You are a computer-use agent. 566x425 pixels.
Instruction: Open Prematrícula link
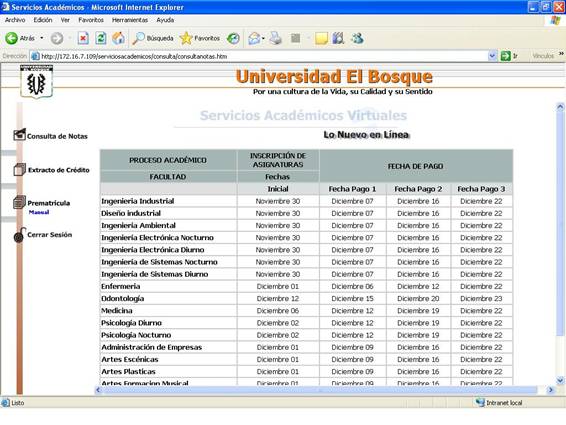(x=49, y=203)
